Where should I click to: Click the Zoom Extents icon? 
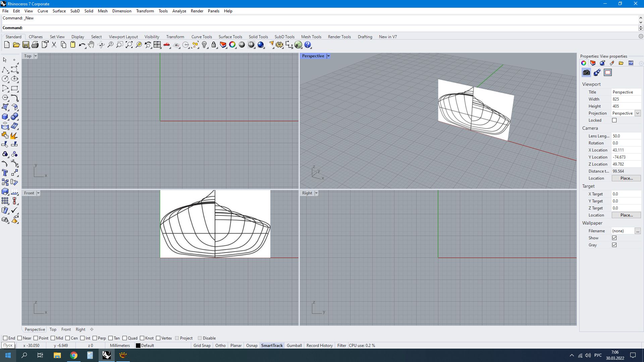click(x=129, y=45)
